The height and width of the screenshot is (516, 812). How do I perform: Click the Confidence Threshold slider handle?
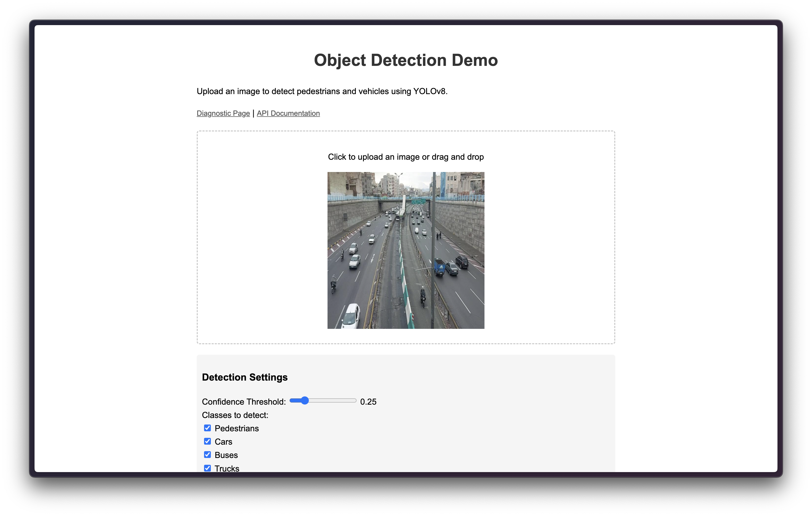coord(305,400)
